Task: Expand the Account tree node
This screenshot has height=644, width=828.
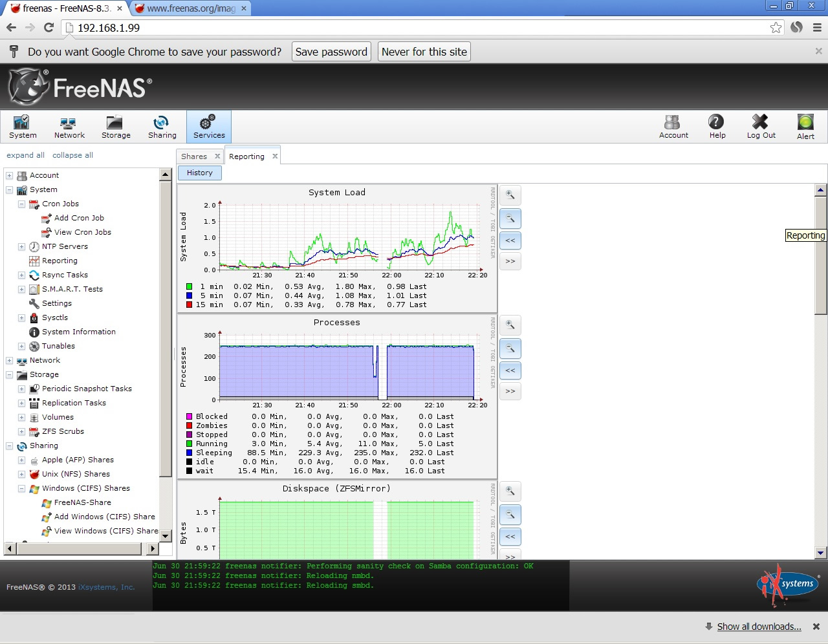Action: pos(9,176)
